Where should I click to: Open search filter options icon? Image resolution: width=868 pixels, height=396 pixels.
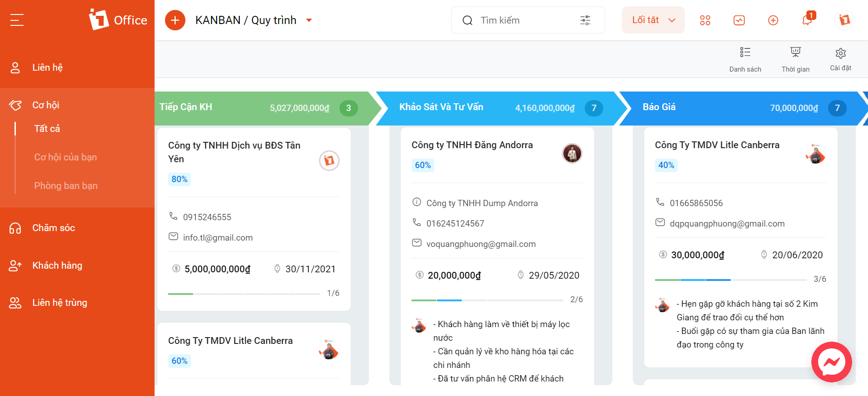point(585,20)
